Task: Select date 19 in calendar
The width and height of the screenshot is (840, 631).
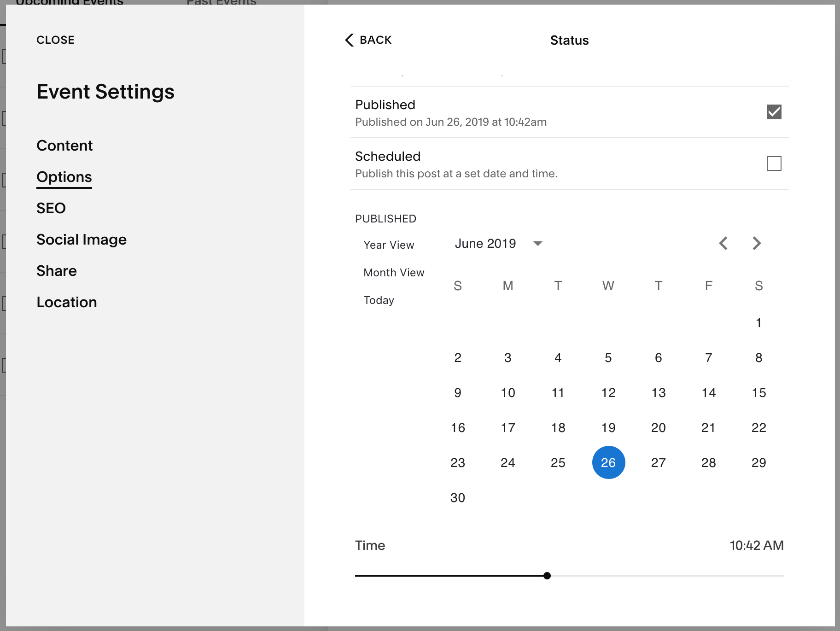Action: (608, 427)
